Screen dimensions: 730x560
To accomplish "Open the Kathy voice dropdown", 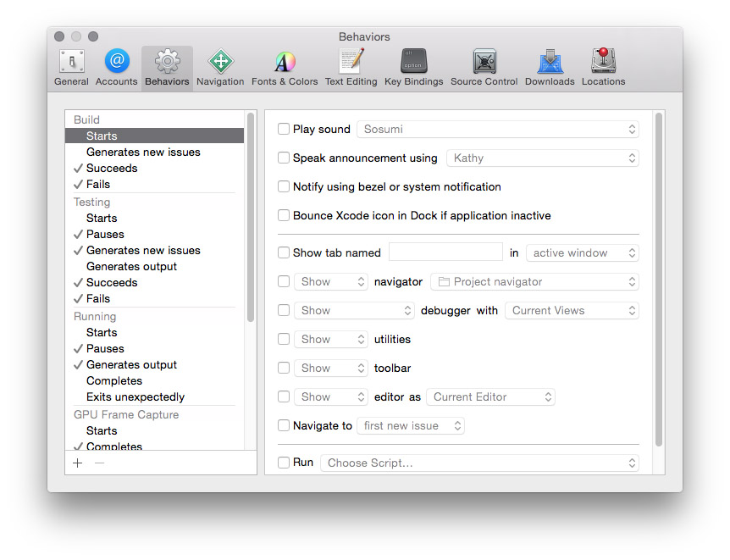I will click(x=543, y=158).
